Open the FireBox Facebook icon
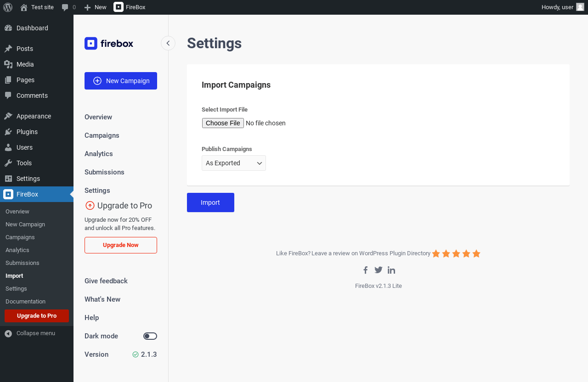 click(x=366, y=270)
